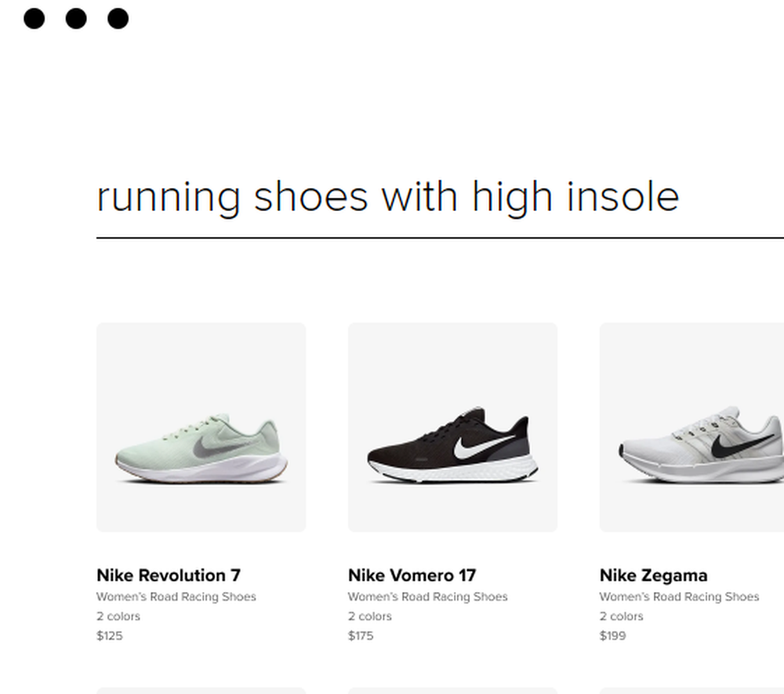Screen dimensions: 784x694
Task: Open the Nike Vomero 17 shoe image
Action: (x=452, y=427)
